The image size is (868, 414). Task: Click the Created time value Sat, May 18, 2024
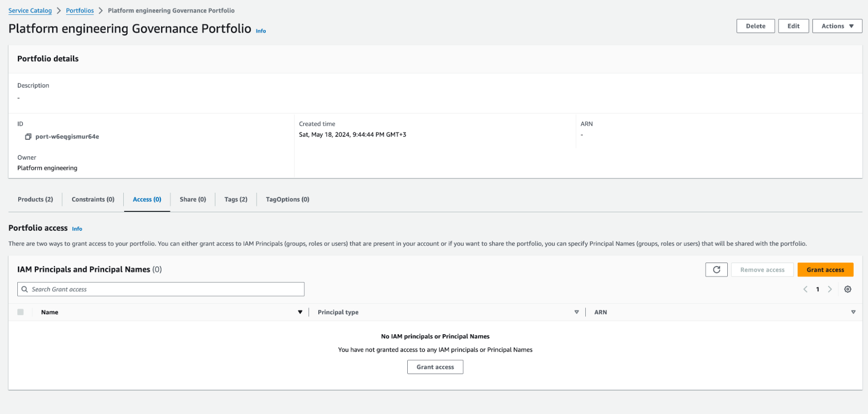pyautogui.click(x=353, y=135)
